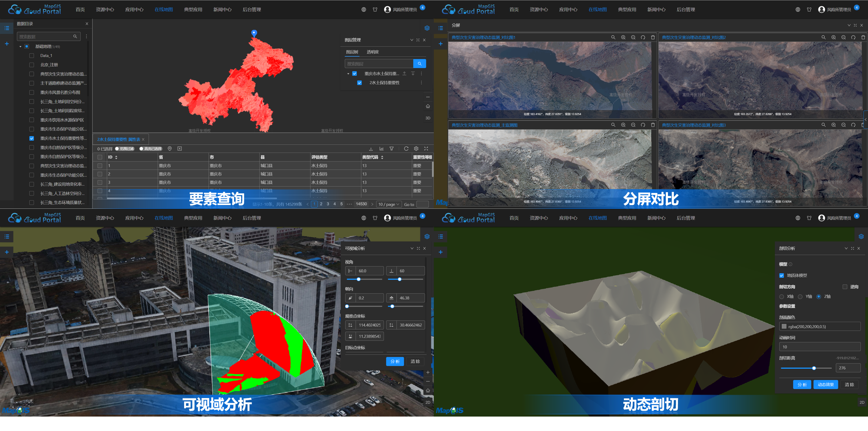This screenshot has width=868, height=431.
Task: Open statistics chart icon in attribute table toolbar
Action: 381,148
